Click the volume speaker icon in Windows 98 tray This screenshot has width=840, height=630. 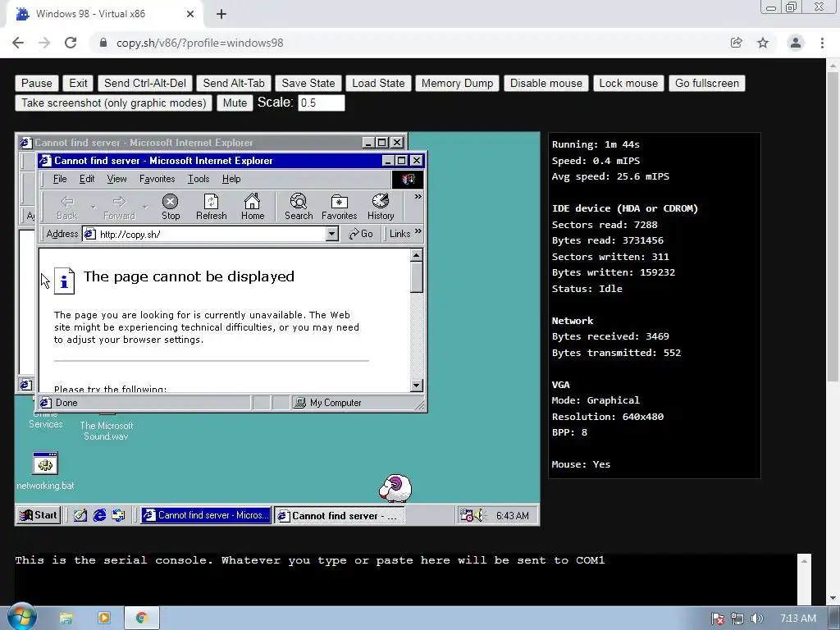point(479,515)
